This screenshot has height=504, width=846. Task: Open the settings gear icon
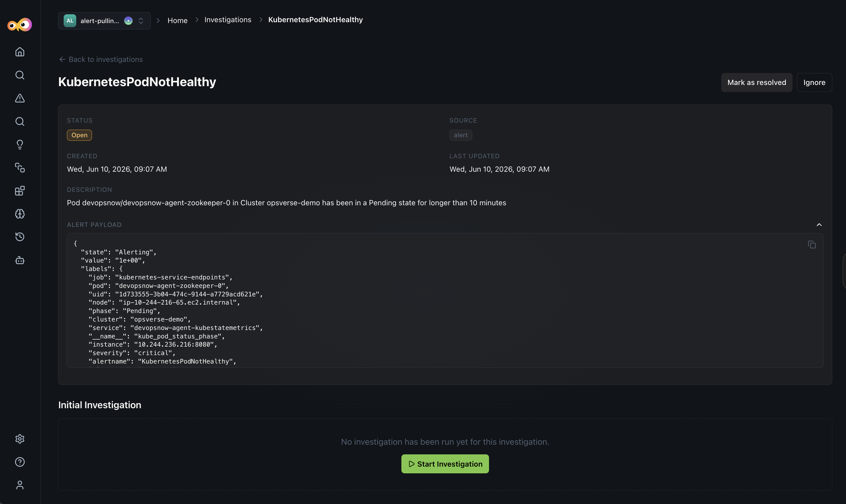[20, 439]
